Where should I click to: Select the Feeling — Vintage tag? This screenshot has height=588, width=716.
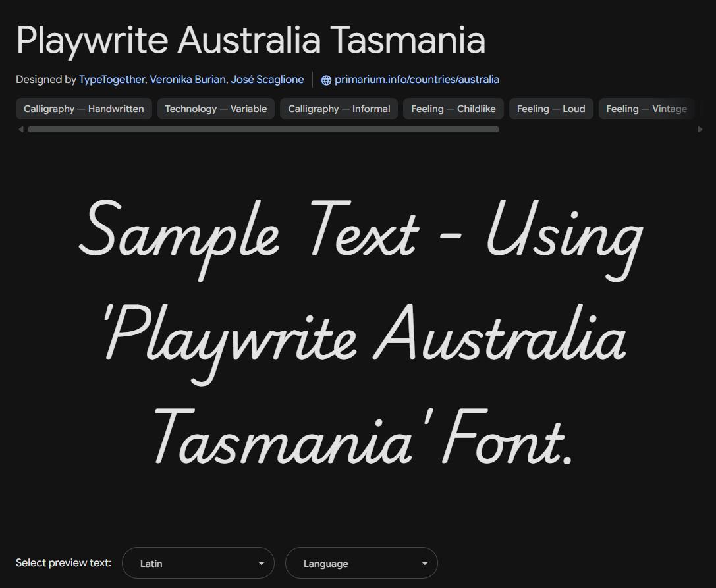[647, 109]
